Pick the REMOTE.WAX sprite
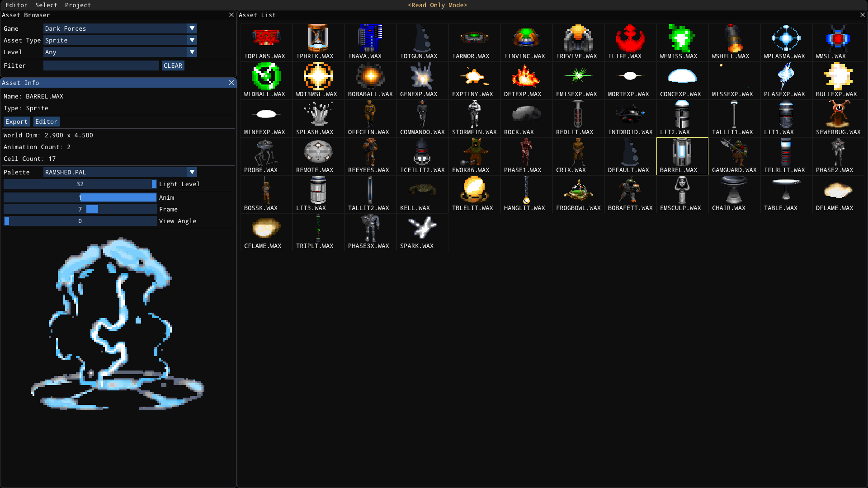This screenshot has height=488, width=868. click(318, 156)
